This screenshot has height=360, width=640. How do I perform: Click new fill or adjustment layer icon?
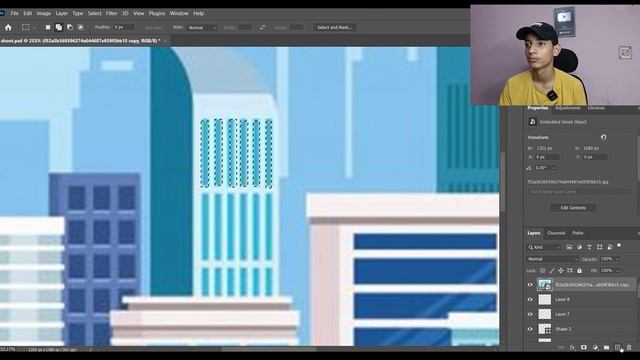[595, 347]
